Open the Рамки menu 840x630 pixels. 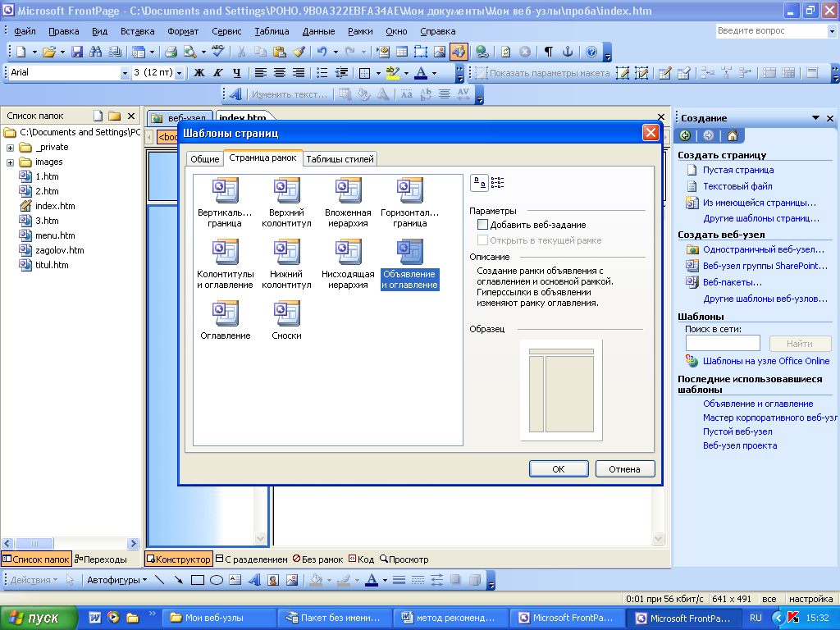pos(360,31)
